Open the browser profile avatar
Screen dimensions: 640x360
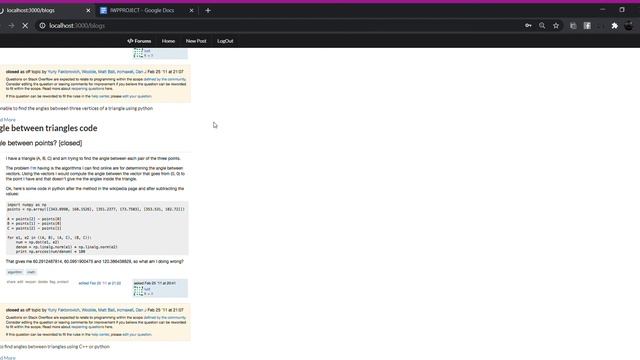click(x=629, y=25)
